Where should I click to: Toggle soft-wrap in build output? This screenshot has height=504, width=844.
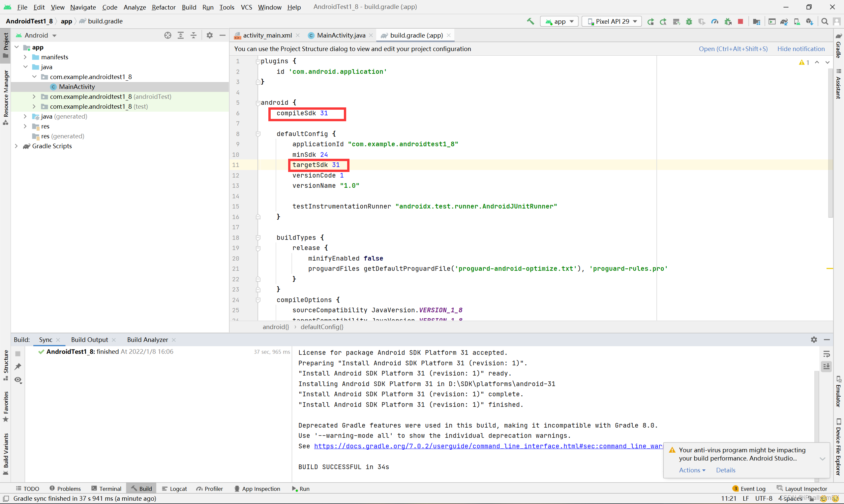click(826, 354)
